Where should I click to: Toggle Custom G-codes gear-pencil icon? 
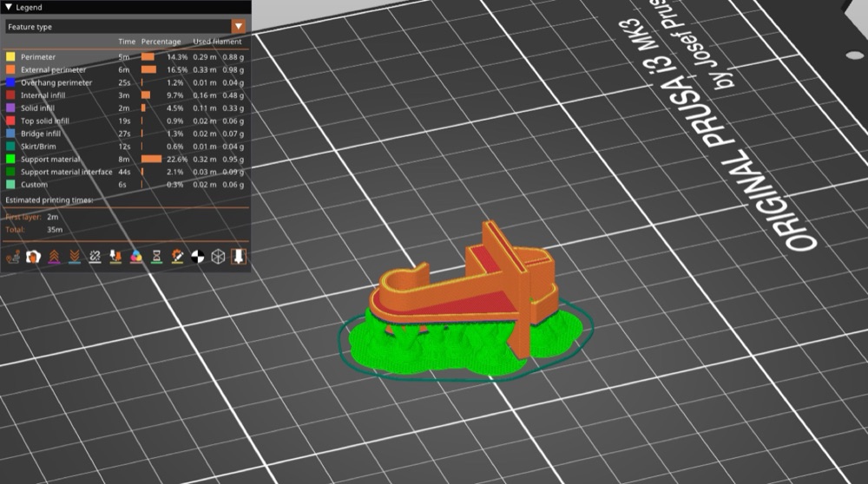click(177, 257)
